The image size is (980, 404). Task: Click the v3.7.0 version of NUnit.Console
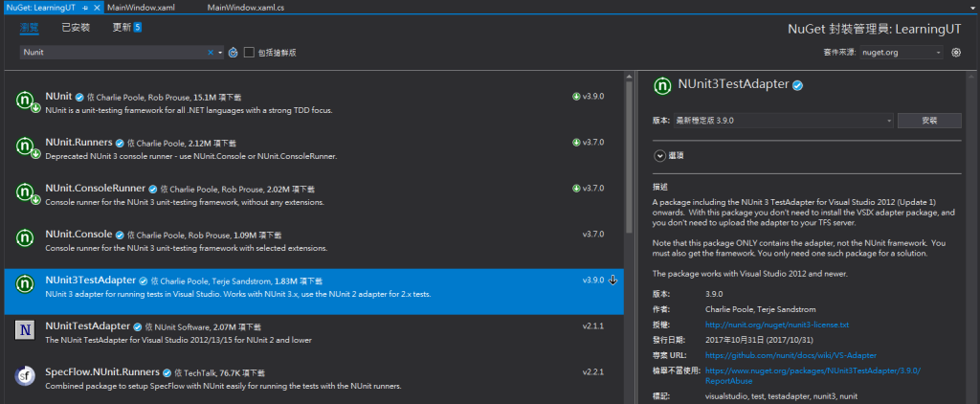tap(593, 235)
